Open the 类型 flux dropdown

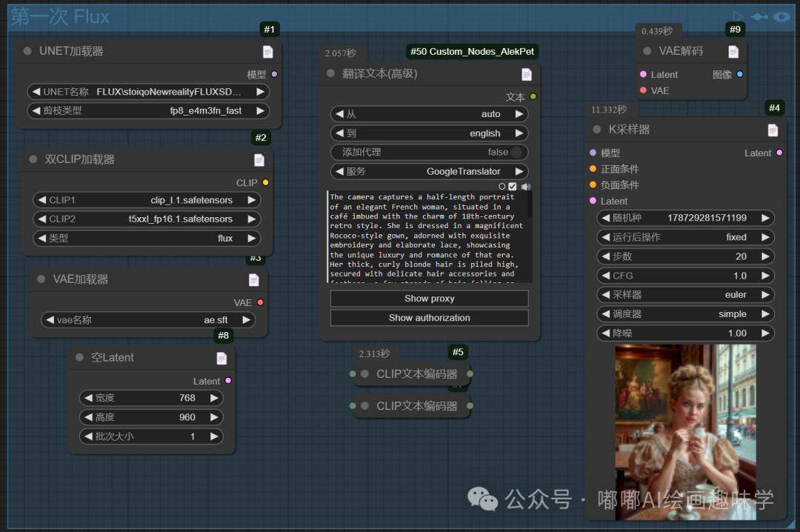(x=147, y=239)
